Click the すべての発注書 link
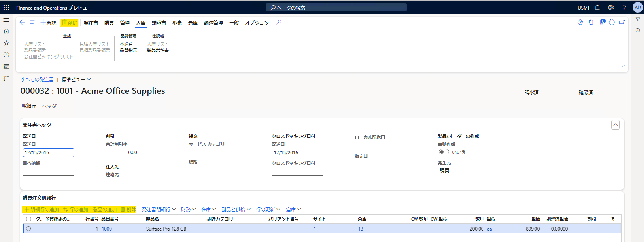The width and height of the screenshot is (644, 242). point(37,80)
